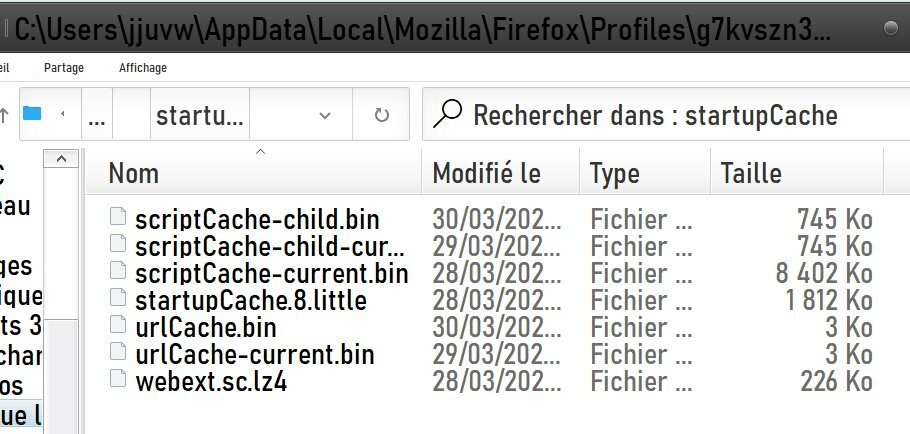Open the Partage ribbon tab
910x434 pixels.
point(64,68)
